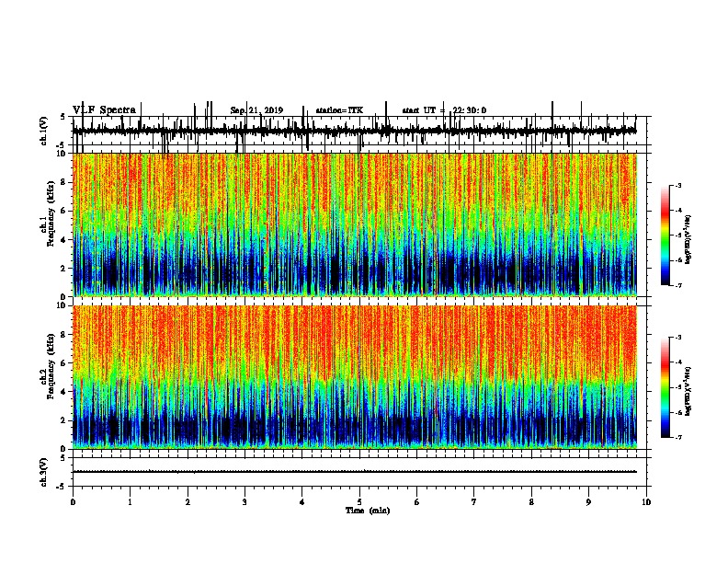Screen dimensions: 728x563
Task: Click inside the ch.2 spectrogram panel
Action: click(355, 377)
